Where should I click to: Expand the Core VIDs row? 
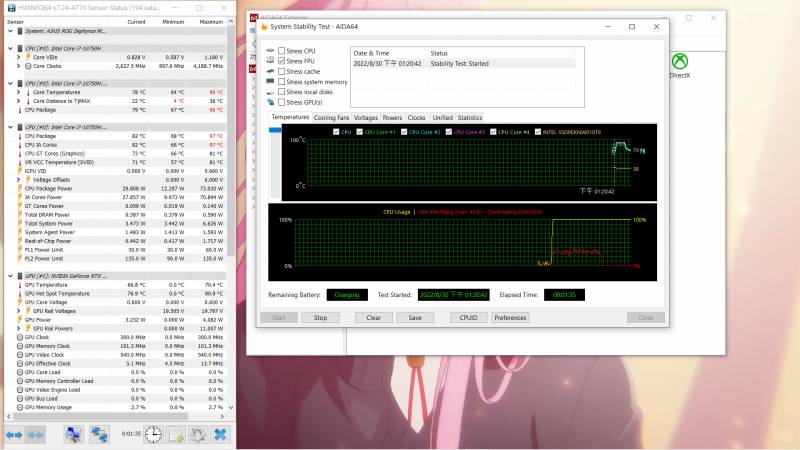[x=18, y=57]
